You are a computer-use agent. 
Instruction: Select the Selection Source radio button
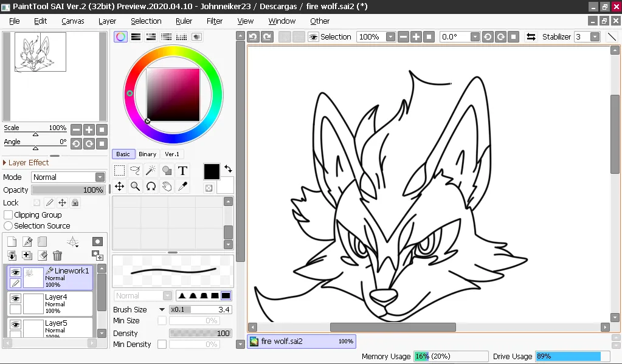click(8, 225)
